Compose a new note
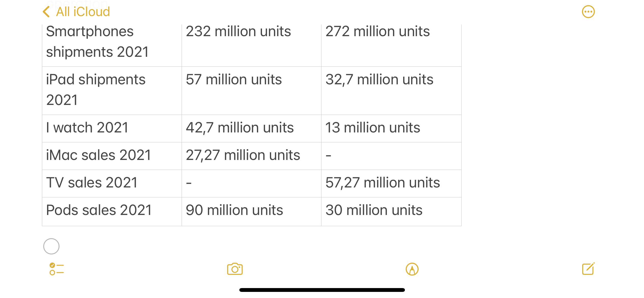Viewport: 644px width, 298px height. coord(588,269)
